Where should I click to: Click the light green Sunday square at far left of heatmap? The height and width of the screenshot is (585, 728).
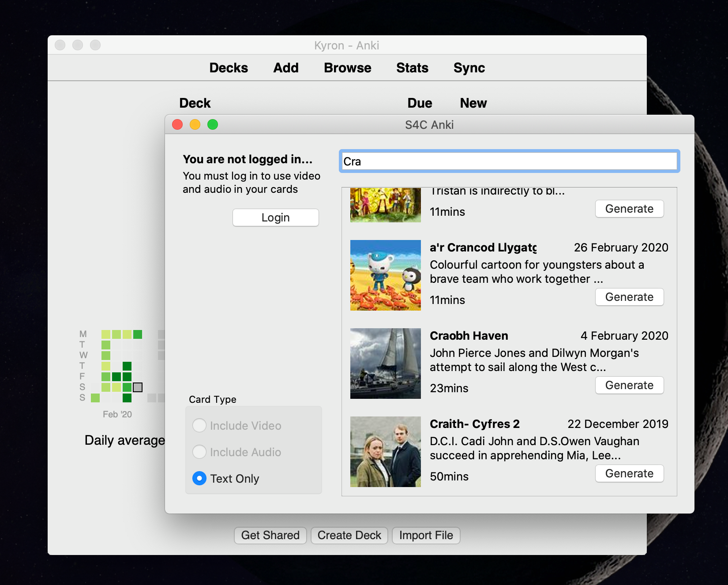click(95, 398)
